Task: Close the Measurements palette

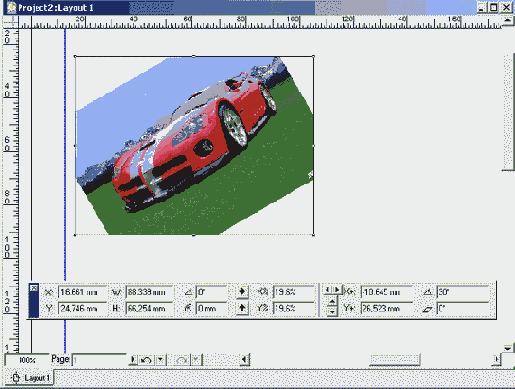Action: pyautogui.click(x=34, y=288)
